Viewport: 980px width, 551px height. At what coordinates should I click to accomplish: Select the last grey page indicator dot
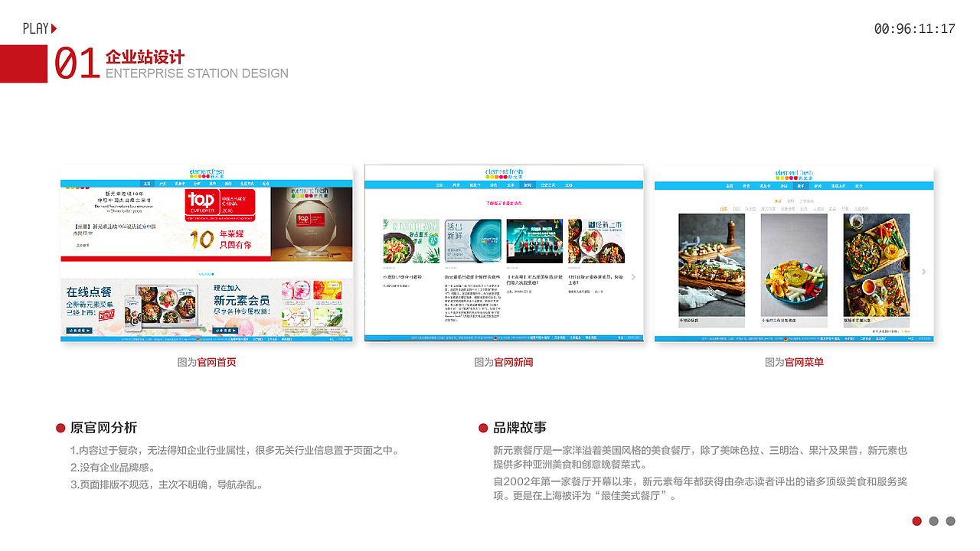click(951, 521)
